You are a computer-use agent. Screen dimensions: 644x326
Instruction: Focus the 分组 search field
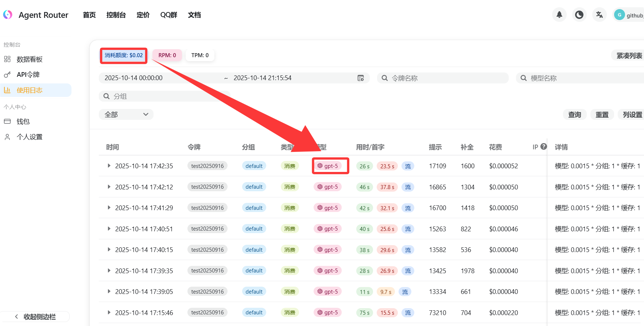click(x=164, y=96)
